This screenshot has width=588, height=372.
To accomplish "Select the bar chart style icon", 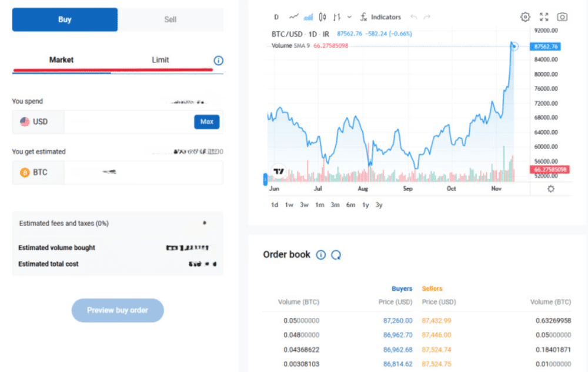I will coord(337,17).
